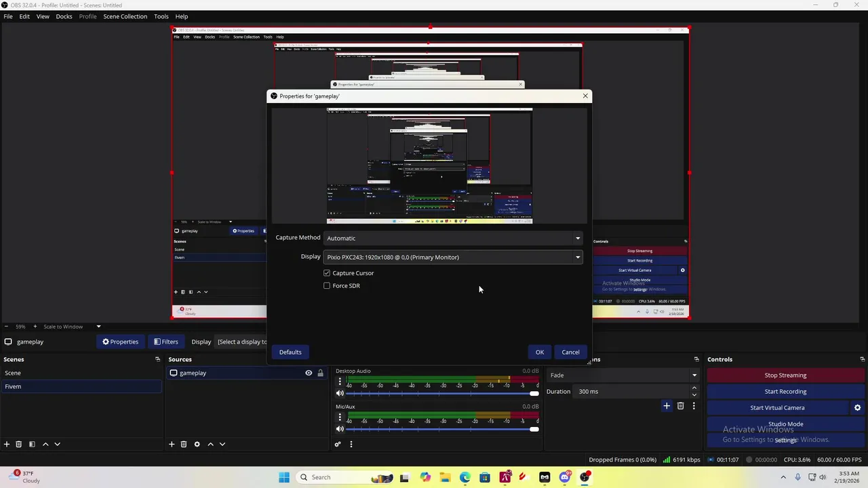The width and height of the screenshot is (868, 488).
Task: Open Display monitor dropdown in Properties dialog
Action: 453,257
